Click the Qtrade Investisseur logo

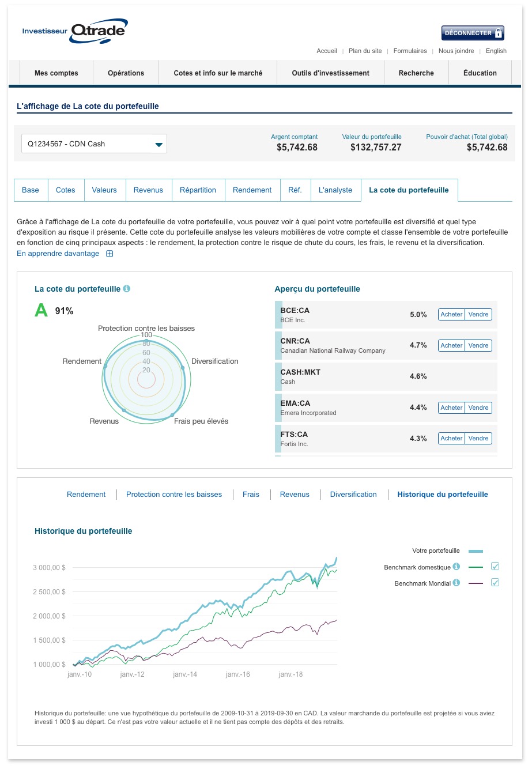coord(75,31)
